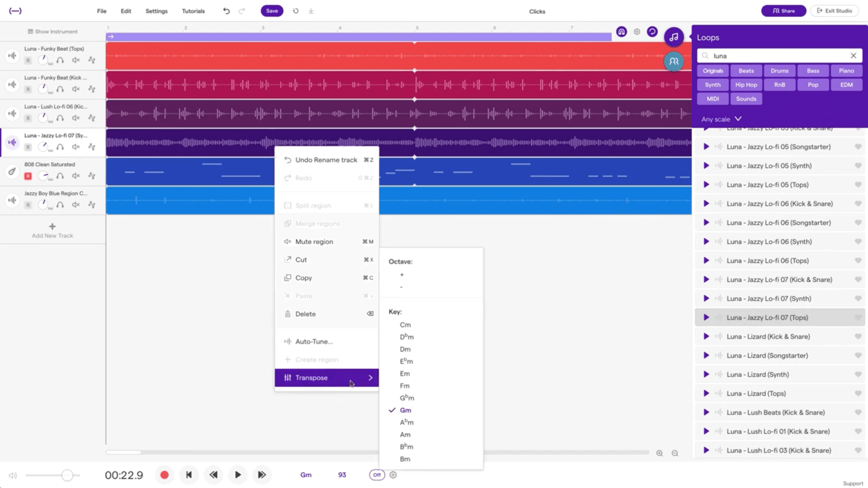Choose Mute region from the context menu

327,242
